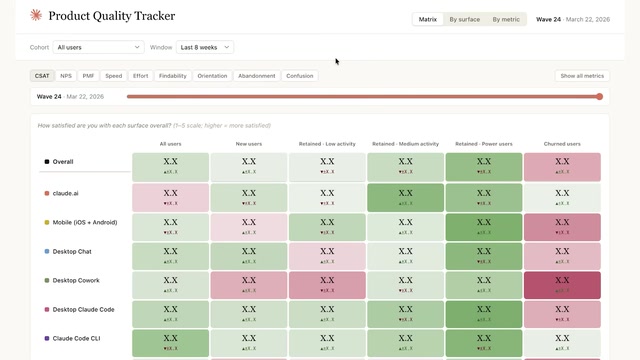The height and width of the screenshot is (360, 640).
Task: Select the CSAT metric chip
Action: click(x=42, y=76)
